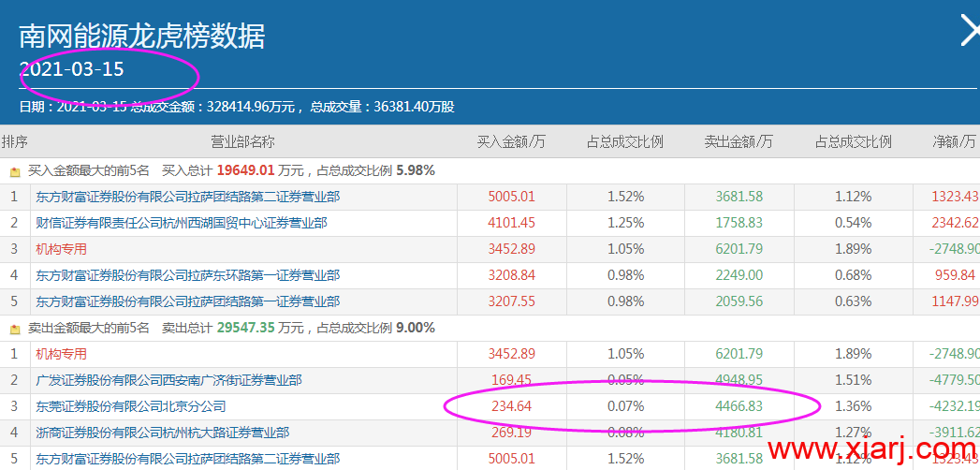Image resolution: width=980 pixels, height=470 pixels.
Task: Click net amount -4232.19
Action: point(954,407)
